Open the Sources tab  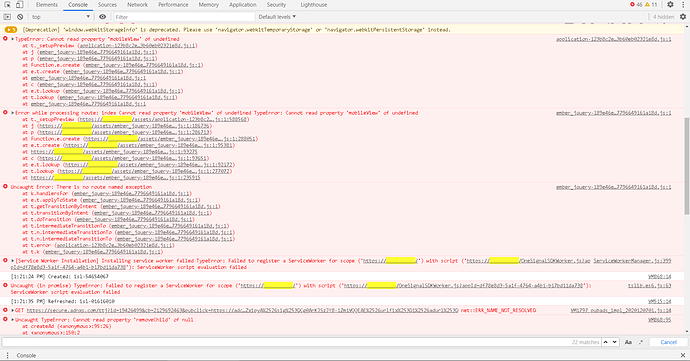click(x=107, y=4)
